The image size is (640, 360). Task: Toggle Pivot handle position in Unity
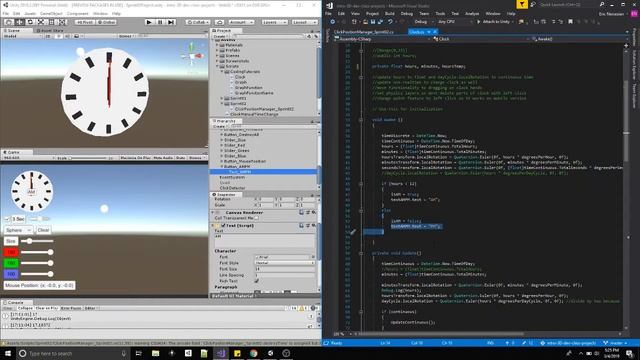point(84,22)
